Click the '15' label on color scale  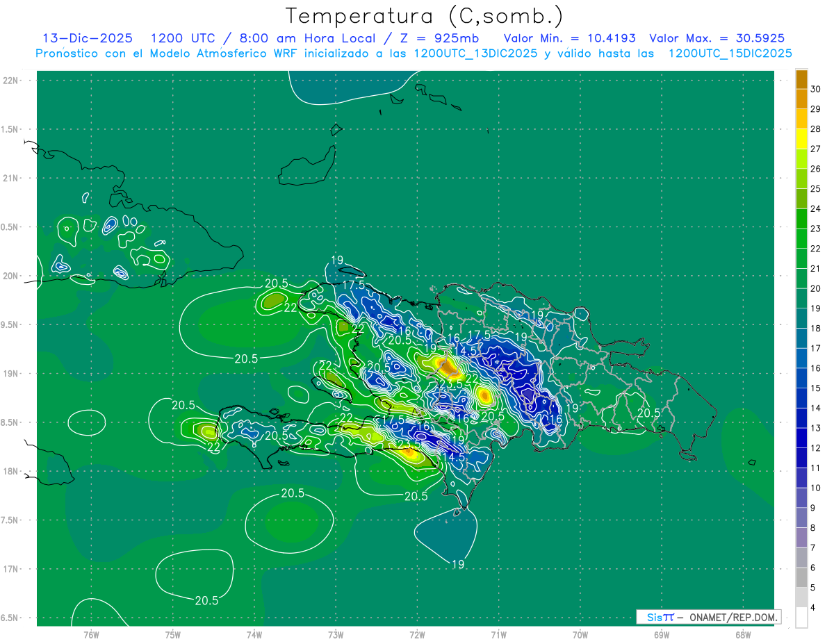click(816, 388)
